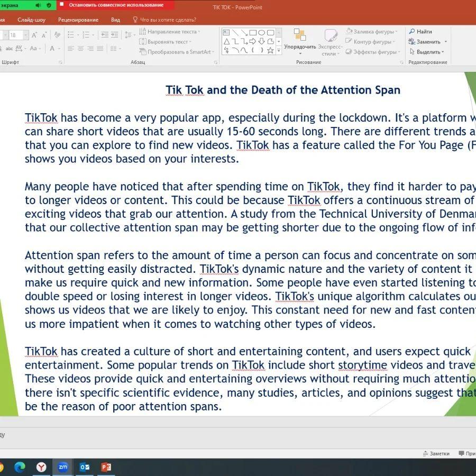Select the down block arrow shape
This screenshot has width=476, height=476.
[x=261, y=42]
